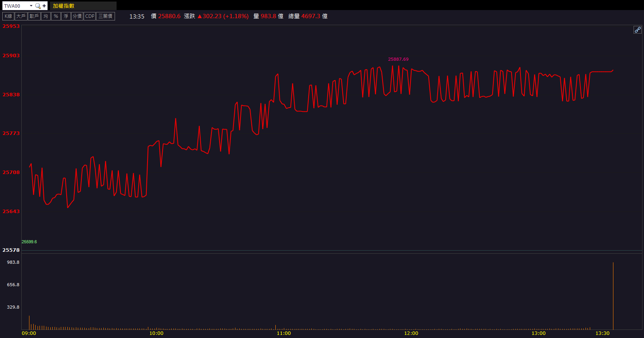
Task: Toggle the 浮 button in toolbar
Action: tap(66, 16)
